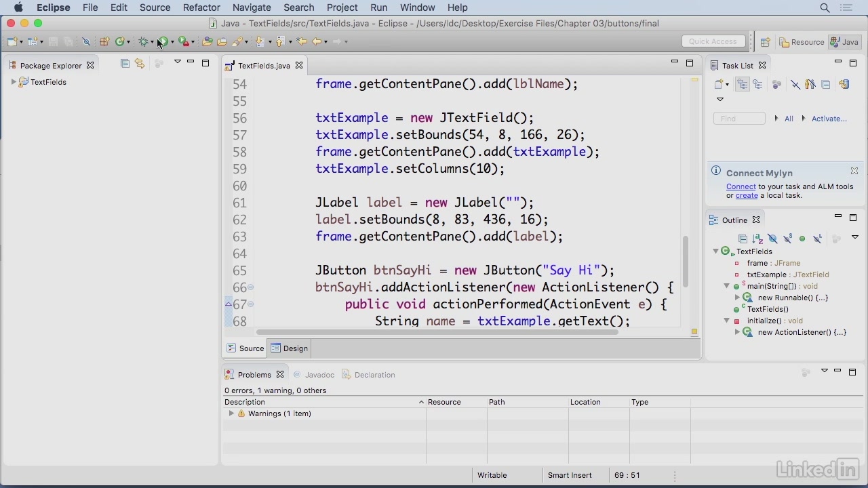Click the Open Type toolbar icon
The width and height of the screenshot is (868, 488).
(x=207, y=41)
